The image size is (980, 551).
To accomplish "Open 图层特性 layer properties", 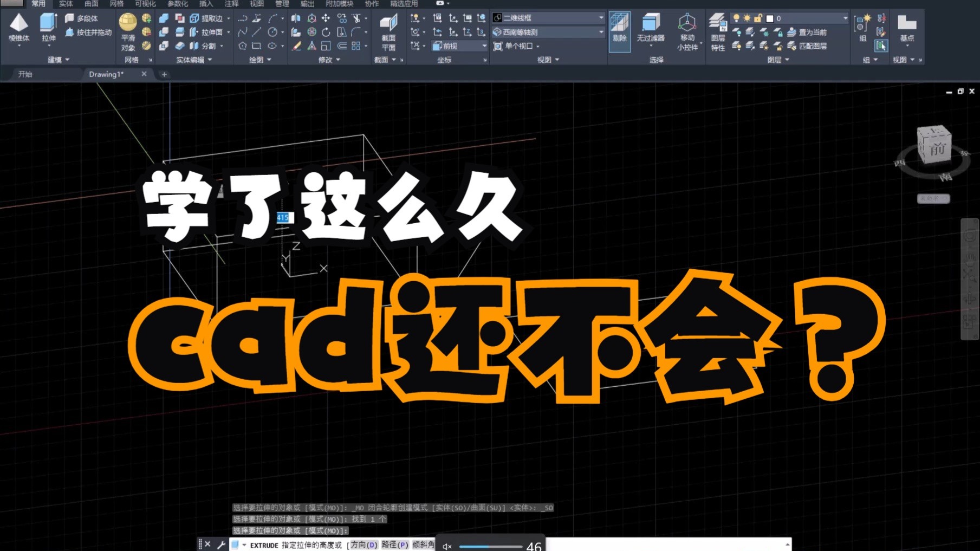I will (x=718, y=33).
